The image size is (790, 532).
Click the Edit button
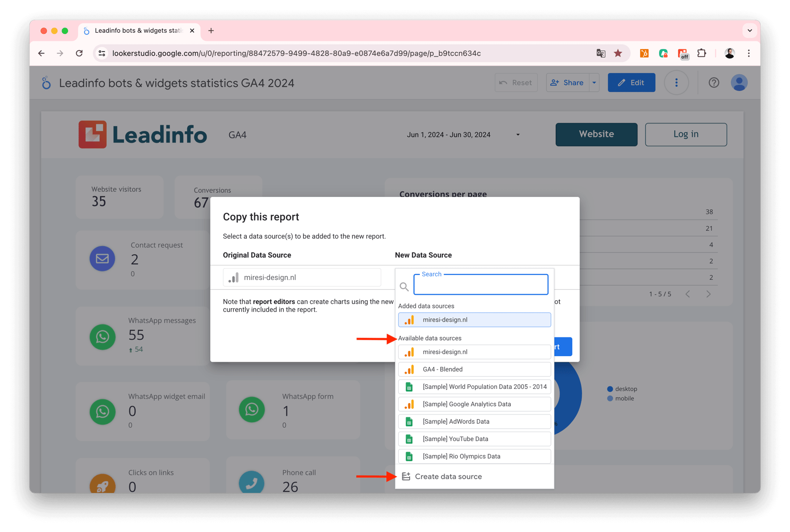tap(631, 82)
